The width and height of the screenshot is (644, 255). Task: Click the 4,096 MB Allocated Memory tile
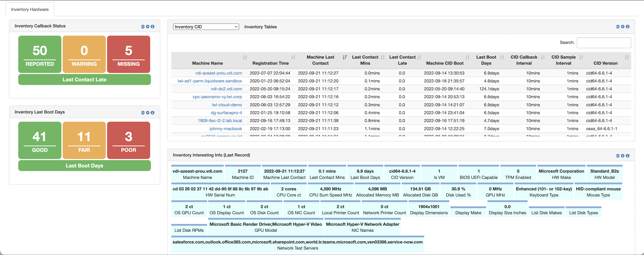pos(377,191)
